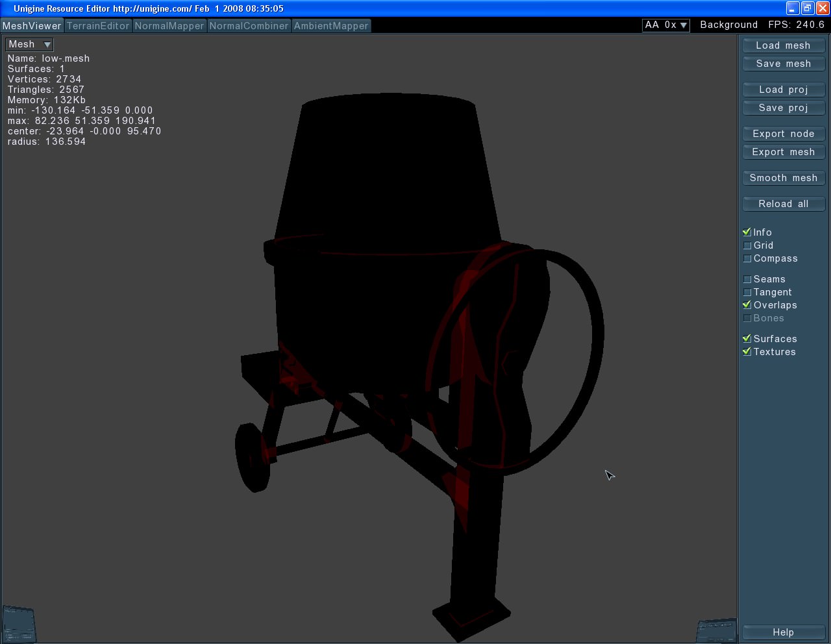
Task: Uncheck the Textures checkbox
Action: coord(747,352)
